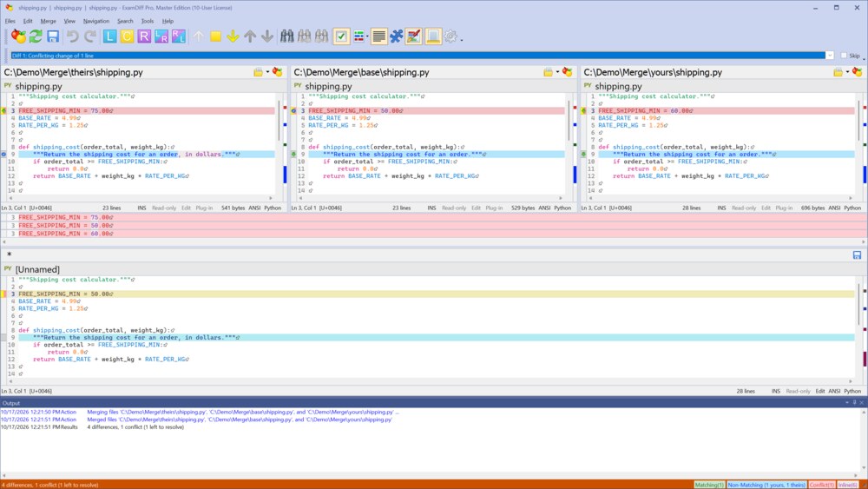This screenshot has width=868, height=489.
Task: Toggle the Matching(1) filter in the status bar
Action: [x=709, y=485]
